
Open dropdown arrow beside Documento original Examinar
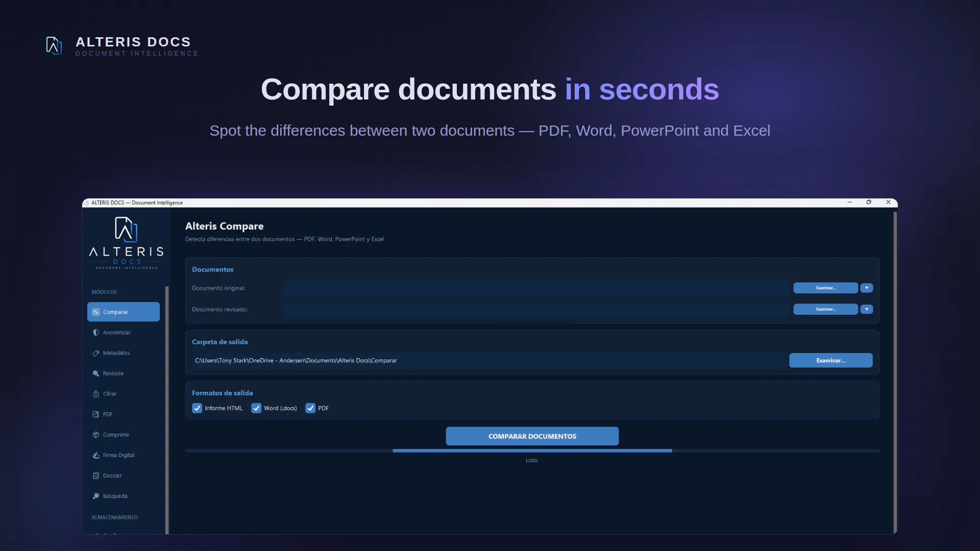click(x=867, y=288)
